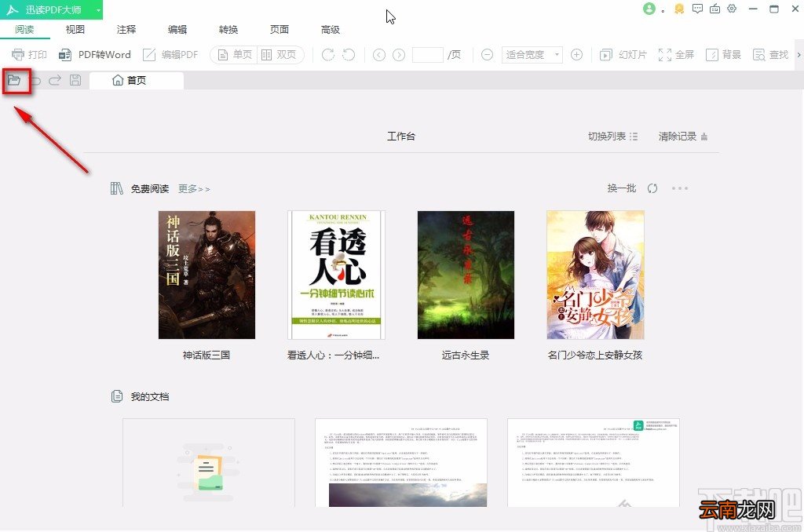Click the redo arrow in the quick bar
This screenshot has width=804, height=532.
55,80
